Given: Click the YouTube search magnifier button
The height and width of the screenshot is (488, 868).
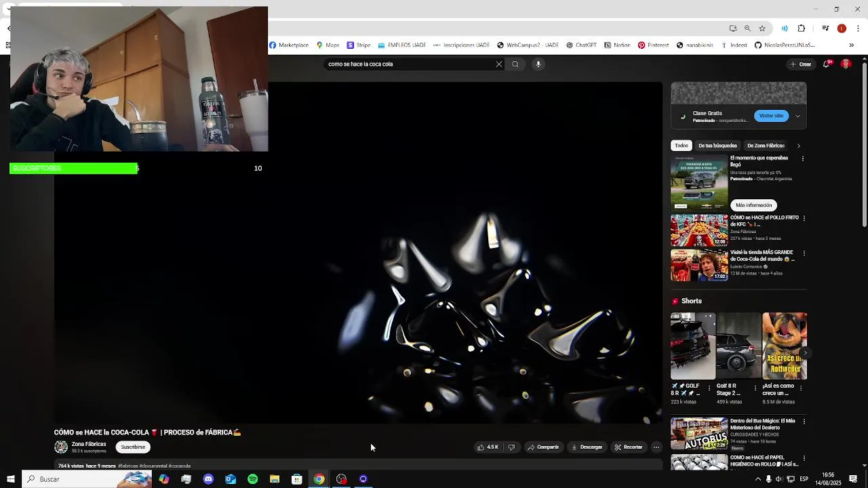Looking at the screenshot, I should pyautogui.click(x=515, y=64).
